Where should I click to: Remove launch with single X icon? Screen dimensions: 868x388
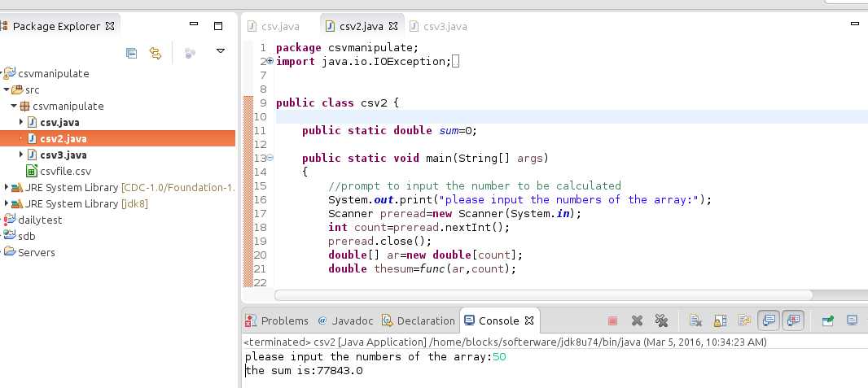[637, 320]
